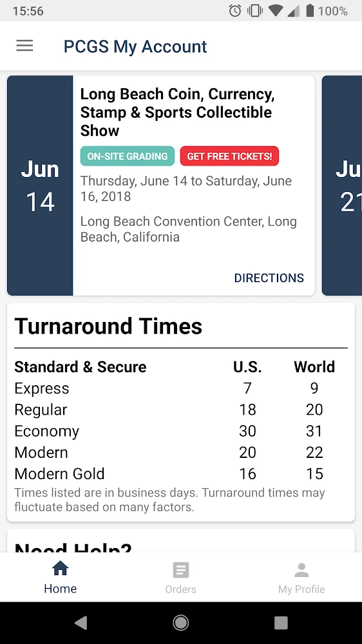Switch to the My Profile tab label

click(x=301, y=589)
